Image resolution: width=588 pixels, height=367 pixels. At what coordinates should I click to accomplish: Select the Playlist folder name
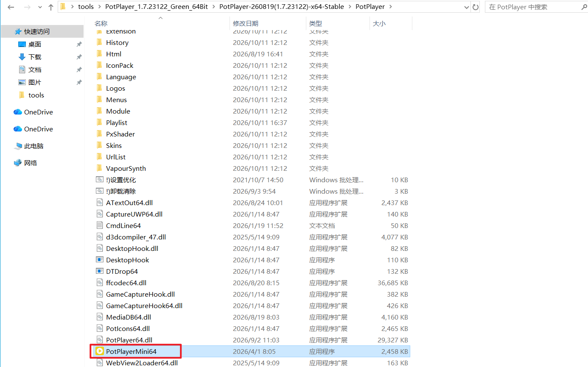pos(117,122)
